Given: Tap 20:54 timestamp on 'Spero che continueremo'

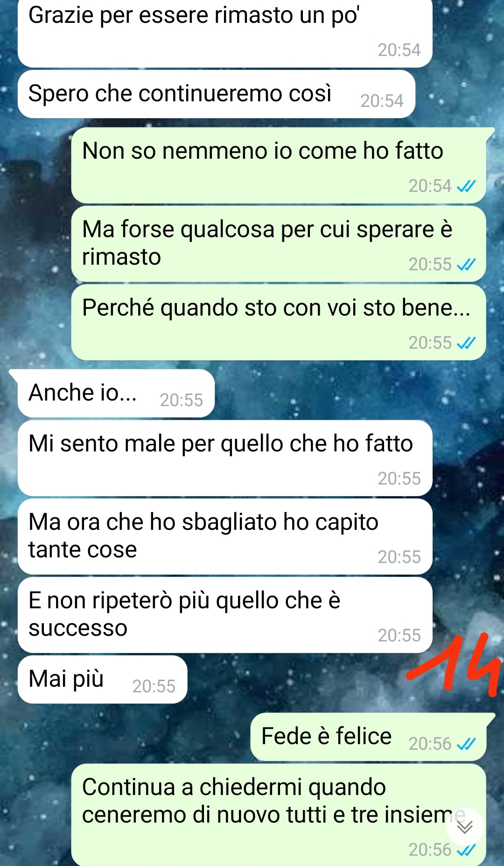Looking at the screenshot, I should [x=382, y=101].
